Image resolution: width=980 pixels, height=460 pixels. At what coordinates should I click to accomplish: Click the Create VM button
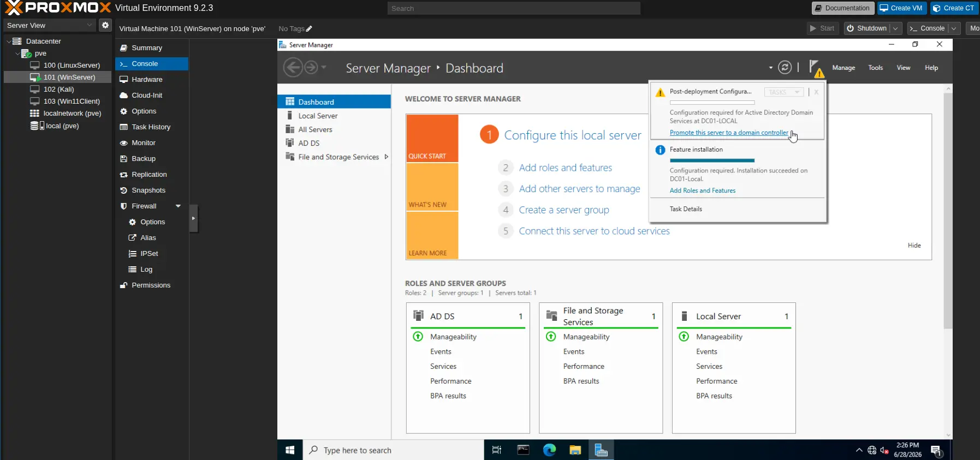tap(901, 8)
